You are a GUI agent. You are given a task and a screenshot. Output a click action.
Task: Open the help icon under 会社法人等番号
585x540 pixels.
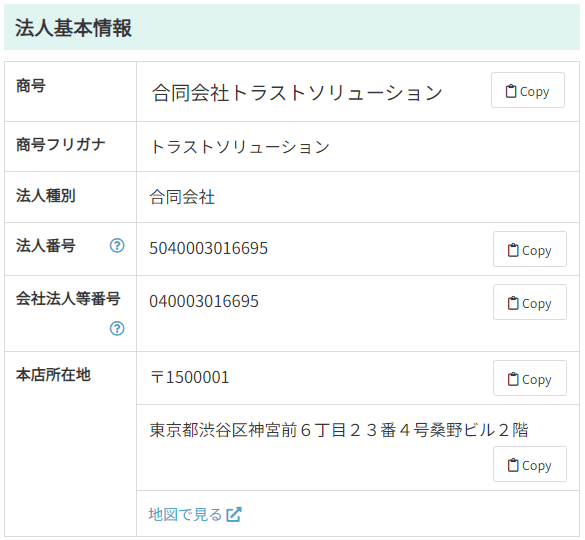coord(117,328)
